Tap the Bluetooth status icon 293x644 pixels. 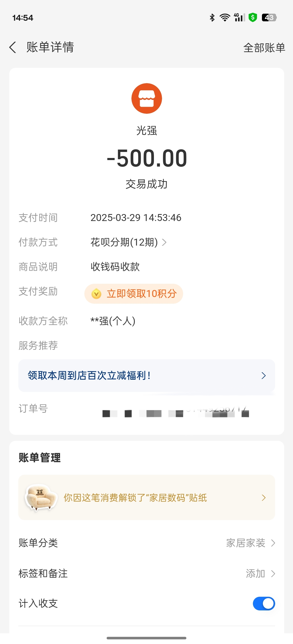point(212,18)
